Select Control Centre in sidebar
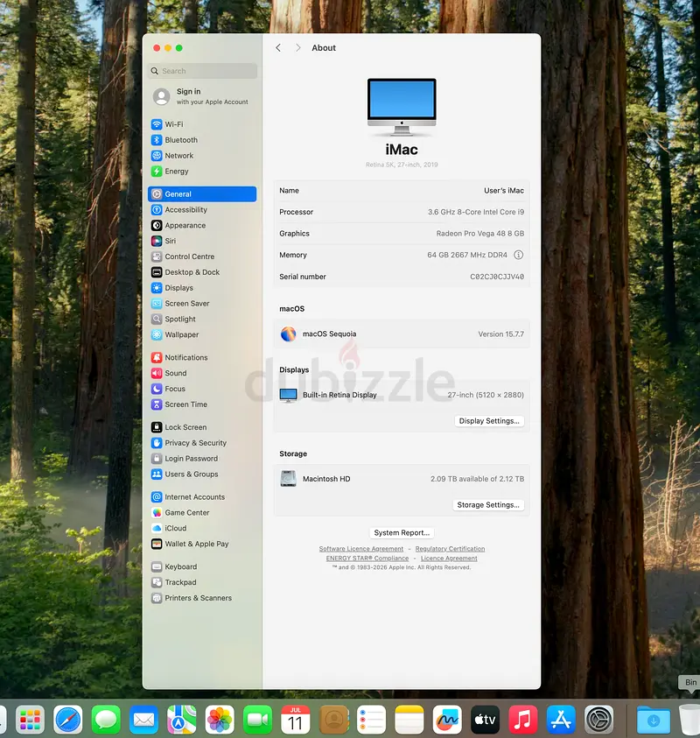 (x=202, y=257)
